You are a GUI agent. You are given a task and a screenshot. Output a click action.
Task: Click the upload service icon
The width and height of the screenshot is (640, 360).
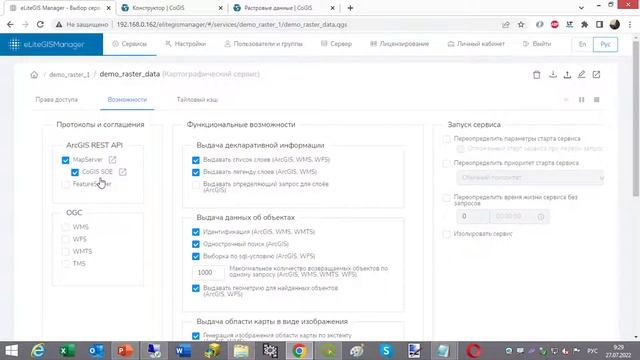click(x=567, y=75)
